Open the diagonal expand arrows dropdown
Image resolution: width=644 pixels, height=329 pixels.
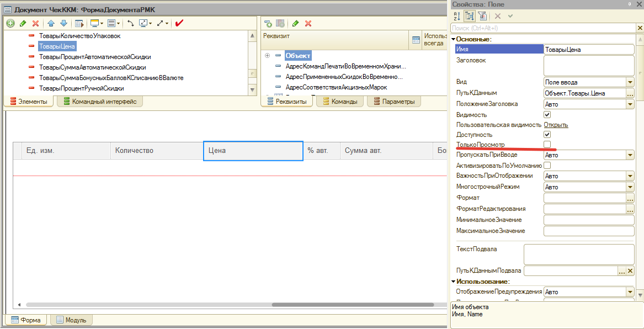click(x=163, y=23)
